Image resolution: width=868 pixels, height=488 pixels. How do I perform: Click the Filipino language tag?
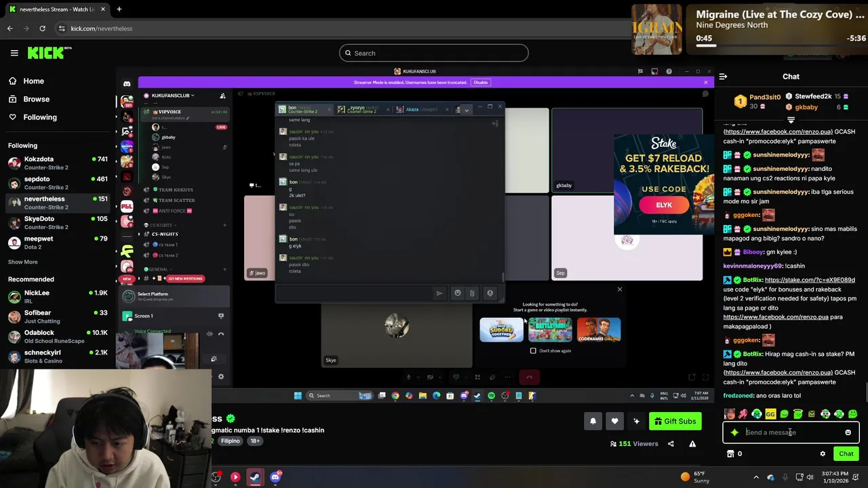click(230, 441)
